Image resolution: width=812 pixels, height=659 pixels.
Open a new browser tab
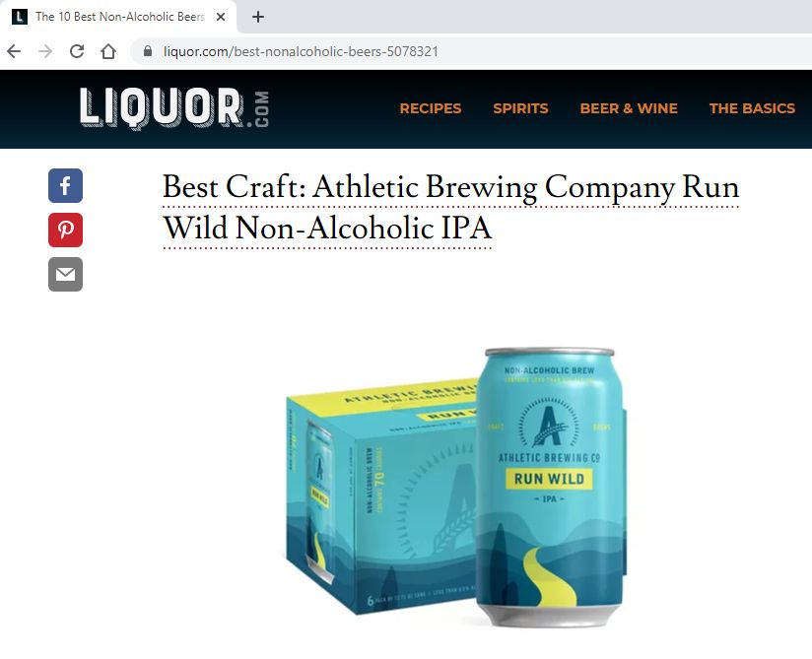(258, 17)
